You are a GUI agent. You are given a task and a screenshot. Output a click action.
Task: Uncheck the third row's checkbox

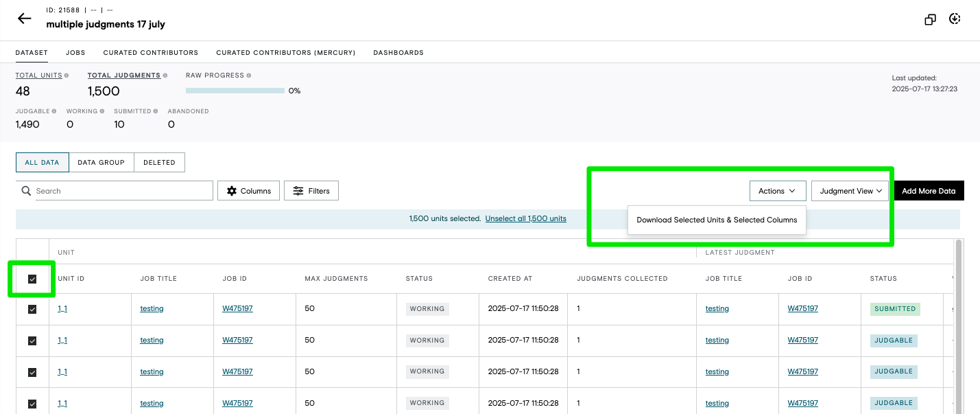coord(32,372)
